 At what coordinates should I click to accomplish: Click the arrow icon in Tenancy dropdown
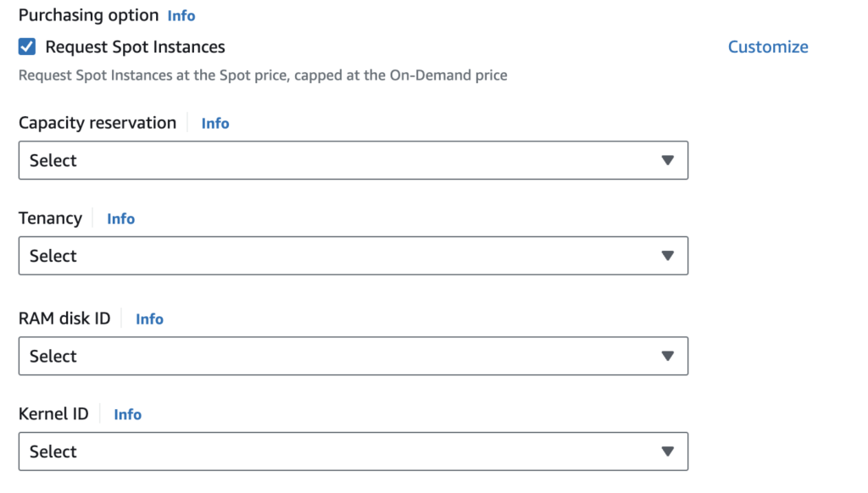point(667,256)
